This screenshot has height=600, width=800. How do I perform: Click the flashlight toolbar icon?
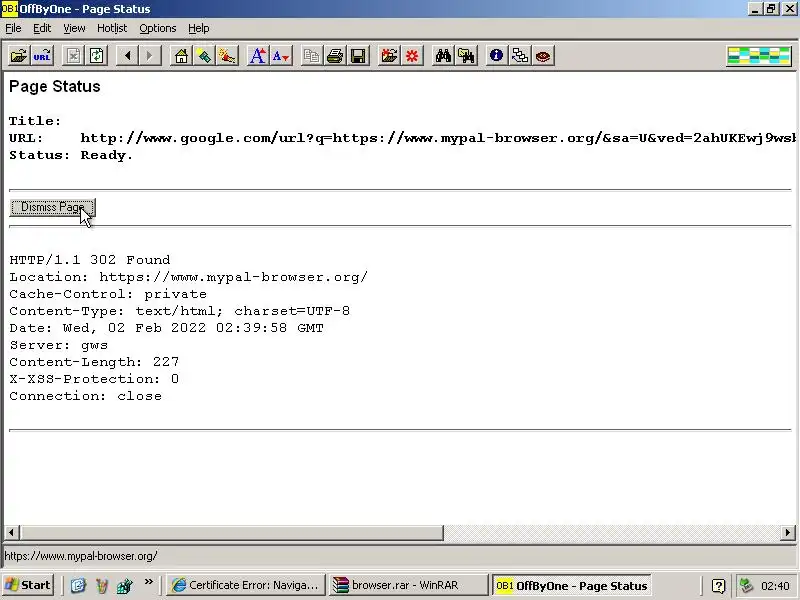tap(204, 56)
